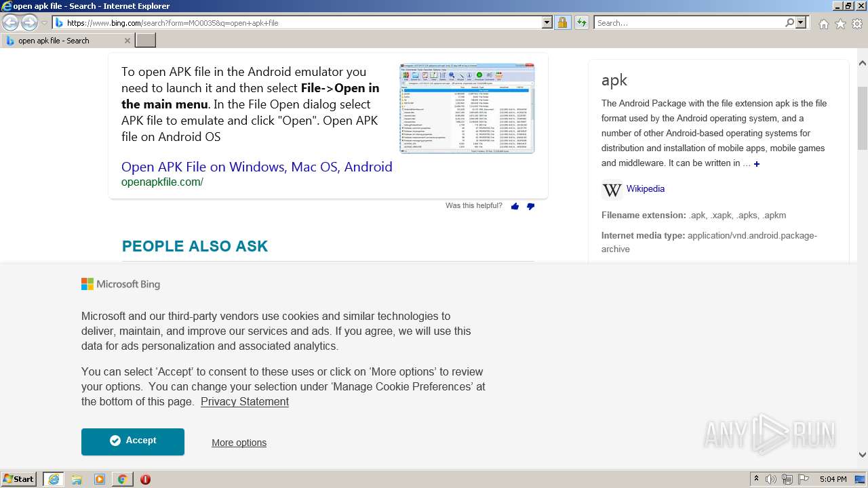The image size is (868, 488).
Task: Click the Wikipedia W logo icon
Action: coord(612,190)
